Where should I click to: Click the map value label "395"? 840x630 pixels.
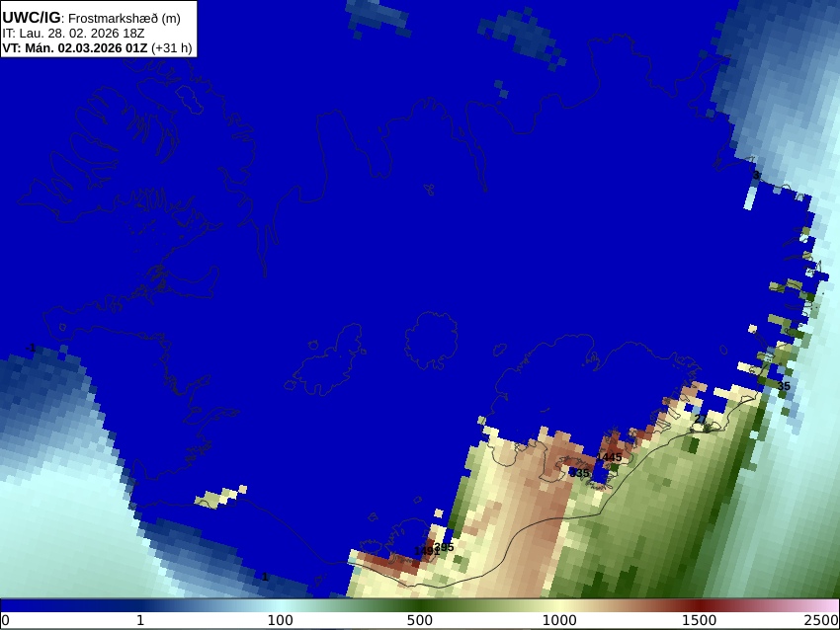point(445,547)
